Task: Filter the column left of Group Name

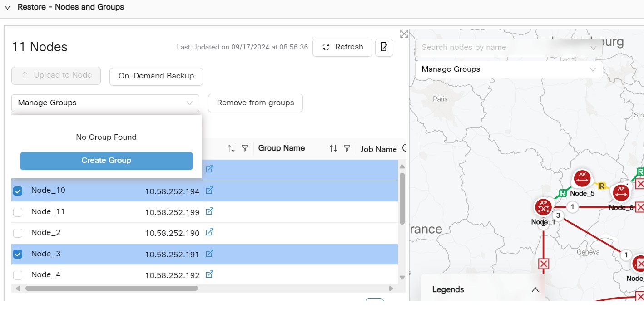Action: click(x=245, y=148)
